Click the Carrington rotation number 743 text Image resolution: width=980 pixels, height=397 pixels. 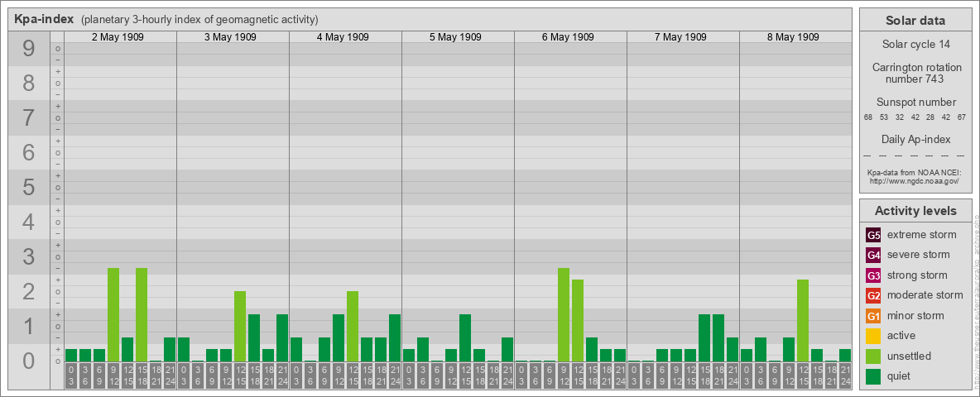[915, 73]
